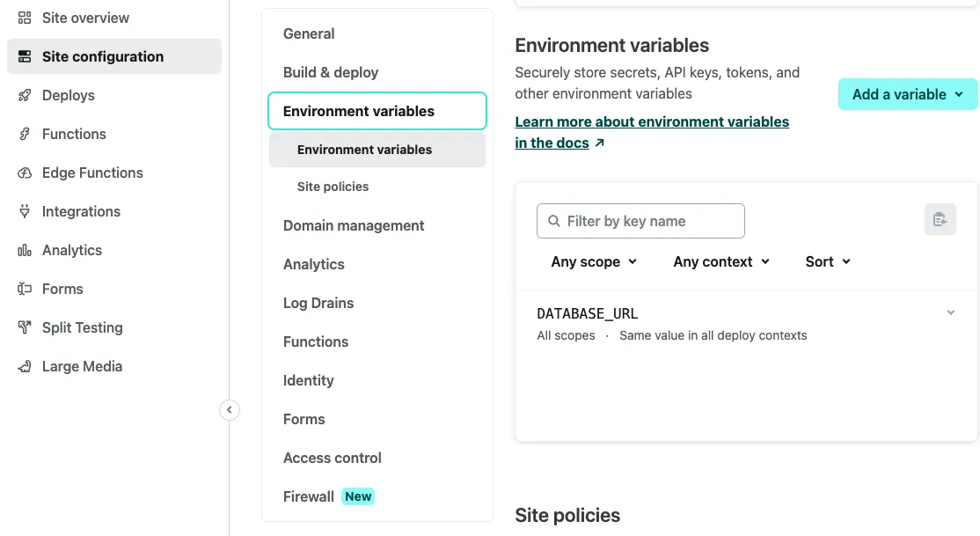Select Build & deploy settings section
This screenshot has height=536, width=980.
click(331, 72)
